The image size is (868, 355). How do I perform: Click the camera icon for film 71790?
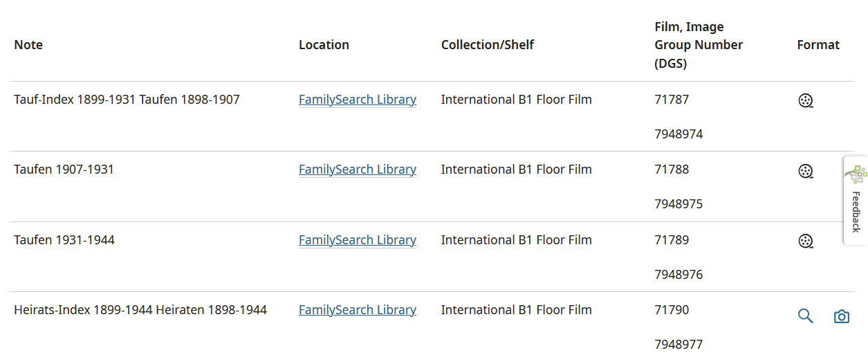point(841,316)
